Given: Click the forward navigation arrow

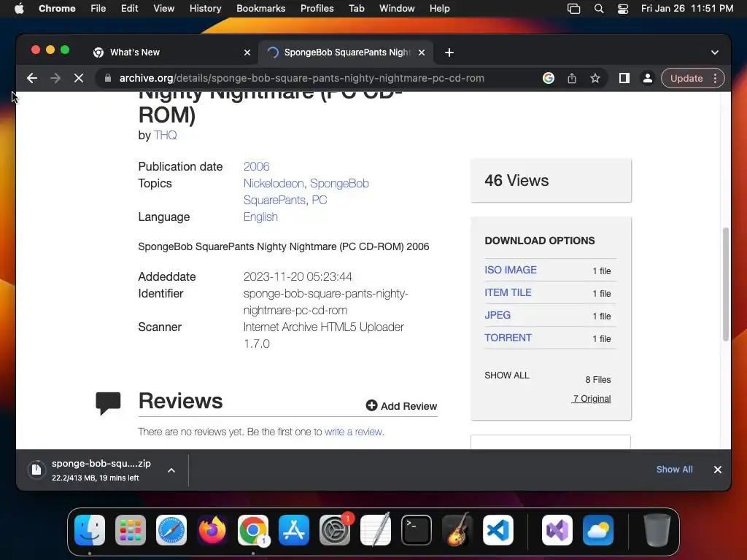Looking at the screenshot, I should 55,78.
